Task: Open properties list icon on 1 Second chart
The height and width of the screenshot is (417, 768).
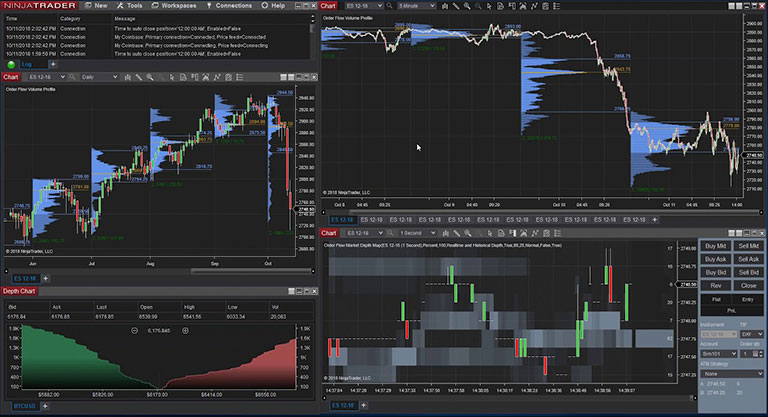Action: [x=557, y=233]
